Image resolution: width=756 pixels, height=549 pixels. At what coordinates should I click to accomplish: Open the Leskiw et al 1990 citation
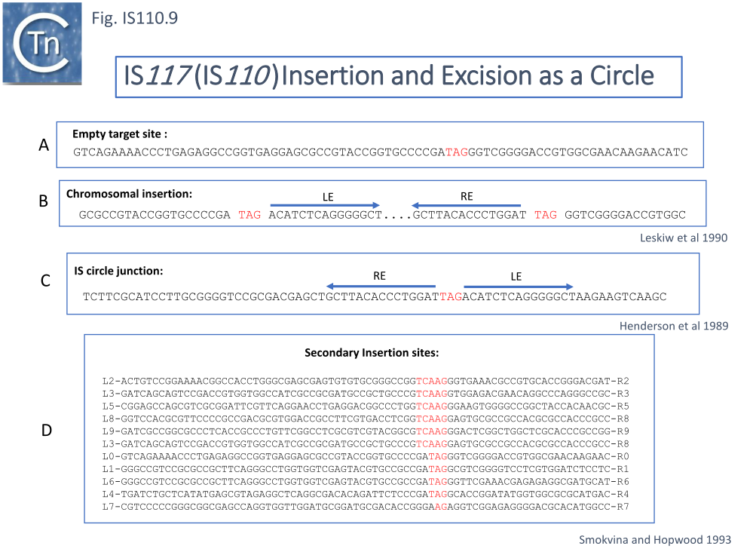(x=683, y=238)
